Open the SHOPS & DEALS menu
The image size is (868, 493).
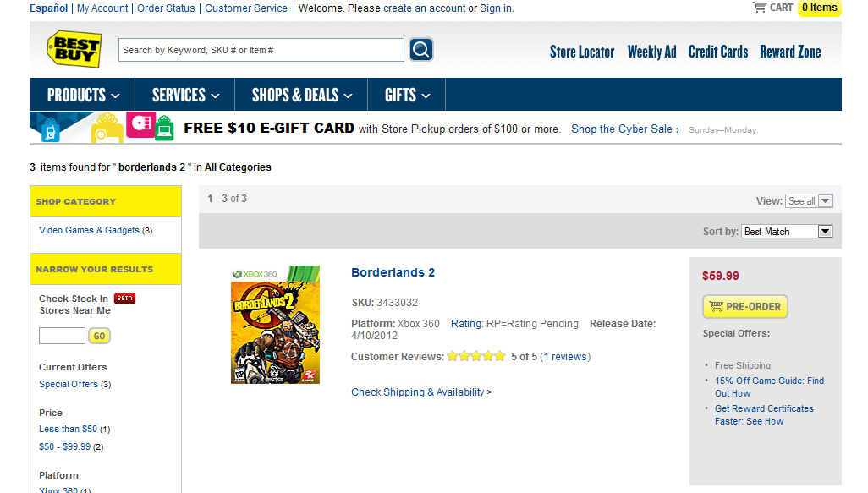point(302,96)
